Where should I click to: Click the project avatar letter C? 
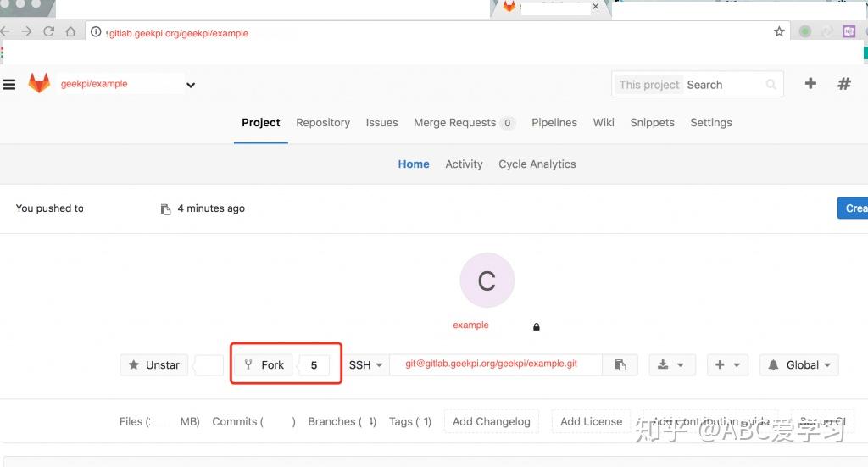coord(487,281)
